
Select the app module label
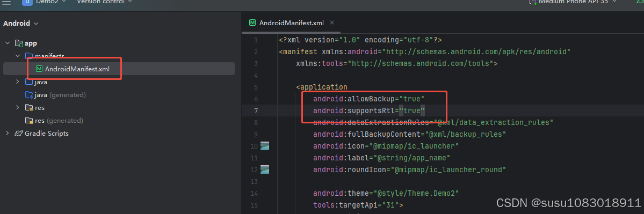(x=31, y=43)
